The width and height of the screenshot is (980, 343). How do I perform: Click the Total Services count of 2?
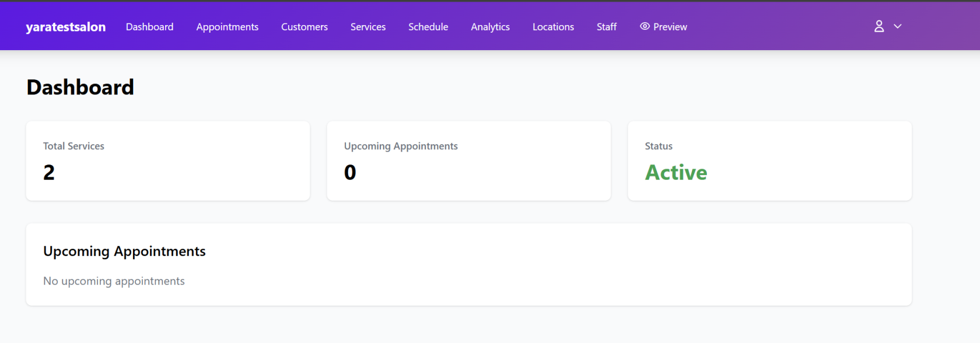(x=49, y=173)
